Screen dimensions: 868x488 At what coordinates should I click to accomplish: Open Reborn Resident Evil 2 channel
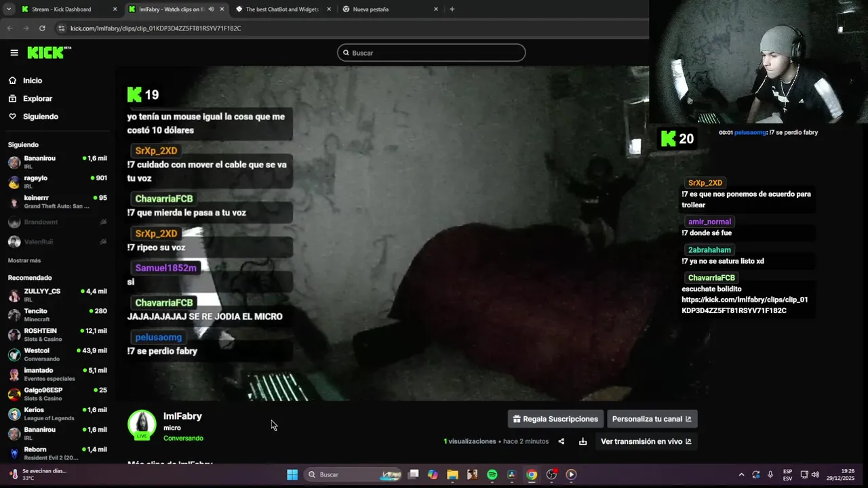58,453
